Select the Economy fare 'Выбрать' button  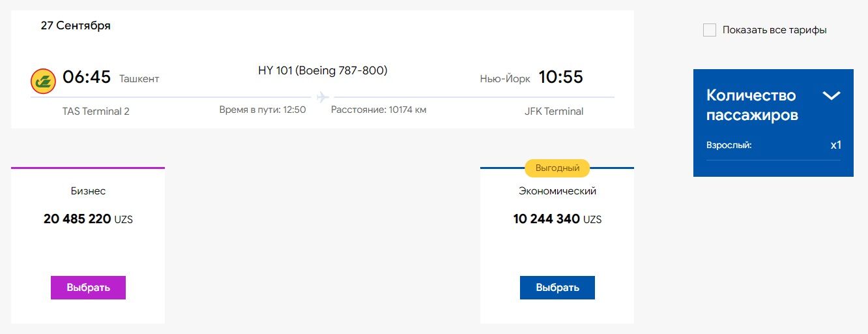click(x=557, y=288)
